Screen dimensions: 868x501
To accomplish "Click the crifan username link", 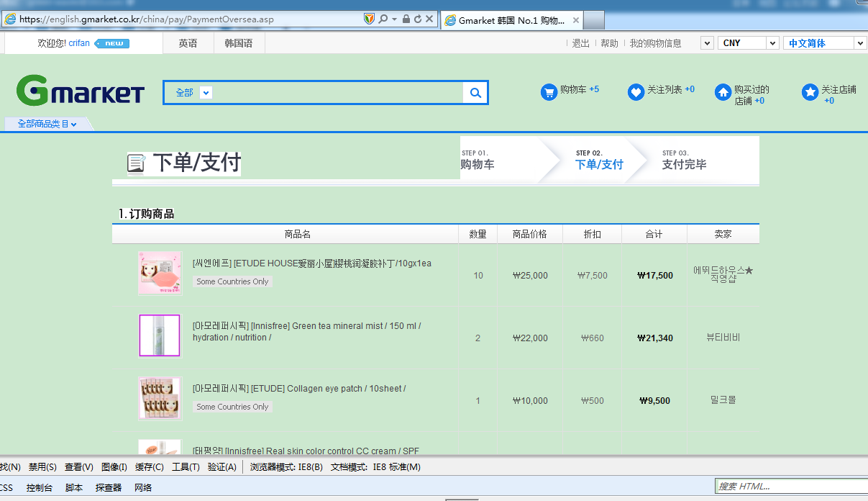I will [79, 43].
